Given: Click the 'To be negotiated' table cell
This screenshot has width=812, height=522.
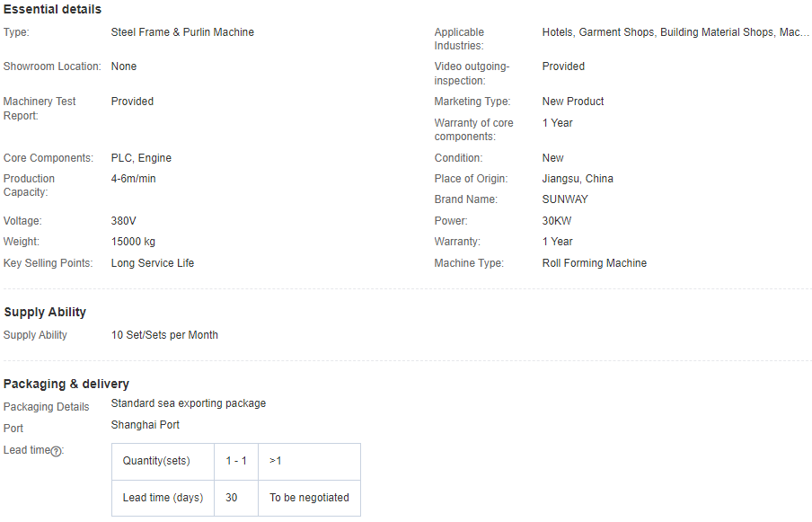Looking at the screenshot, I should click(309, 497).
